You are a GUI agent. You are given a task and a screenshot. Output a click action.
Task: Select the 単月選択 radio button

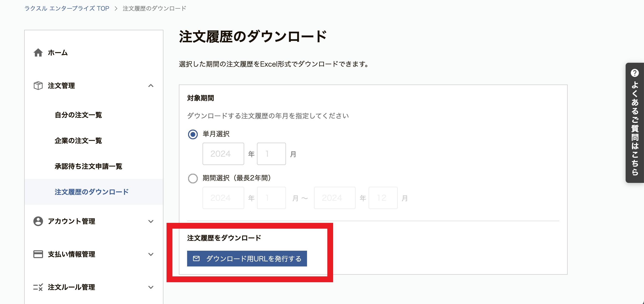pos(193,134)
